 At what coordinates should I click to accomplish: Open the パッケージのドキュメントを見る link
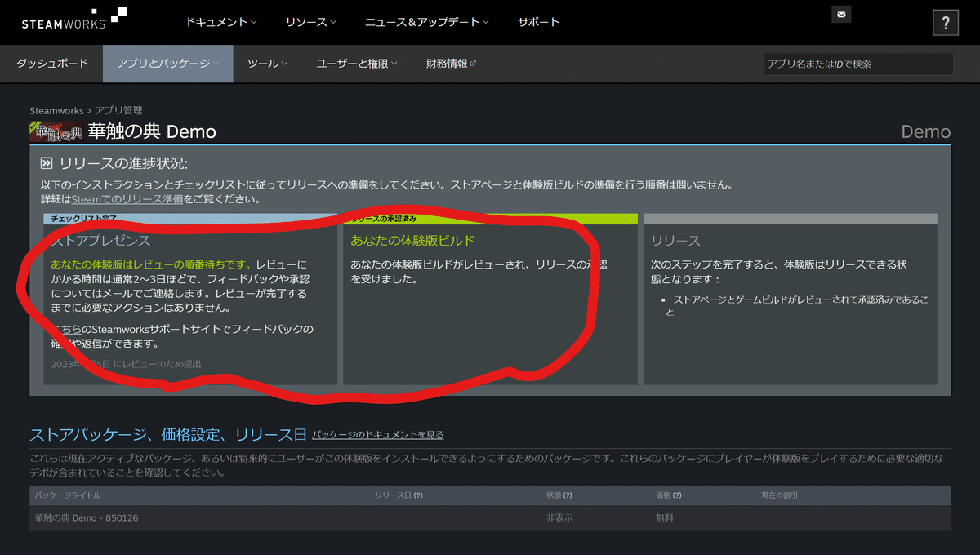click(x=378, y=435)
